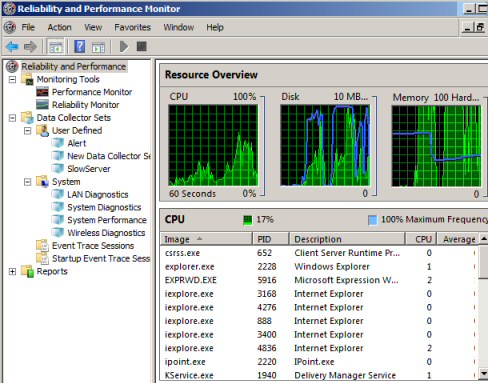Collapse the User Defined node
Viewport: 488px width, 383px height.
click(x=28, y=130)
